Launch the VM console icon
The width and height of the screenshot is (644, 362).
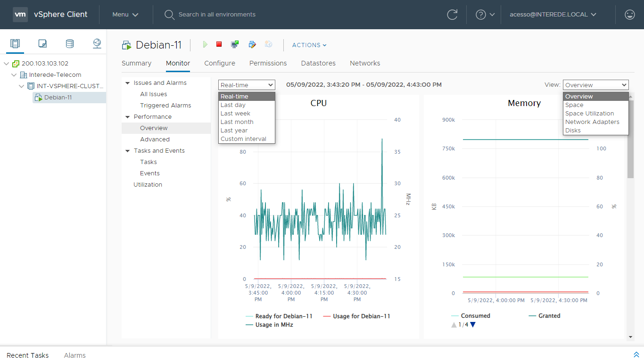pyautogui.click(x=235, y=44)
